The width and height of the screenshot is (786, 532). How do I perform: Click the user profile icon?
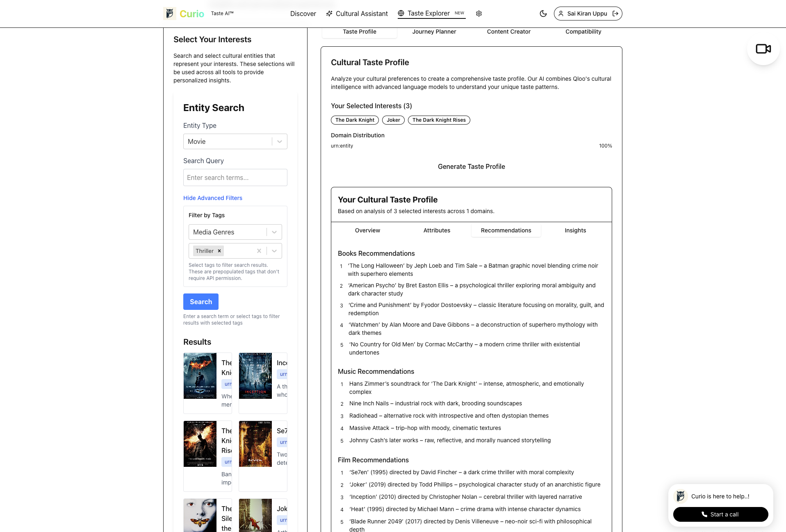pos(561,14)
